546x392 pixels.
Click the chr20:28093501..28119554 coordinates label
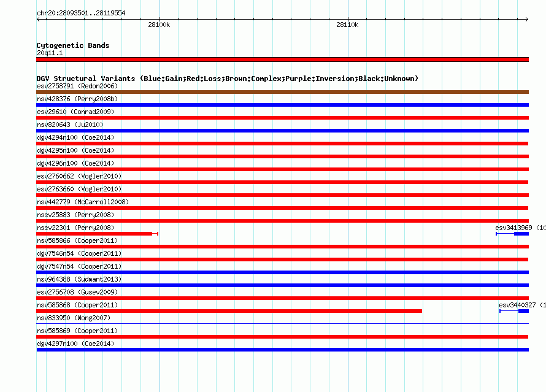click(x=81, y=13)
